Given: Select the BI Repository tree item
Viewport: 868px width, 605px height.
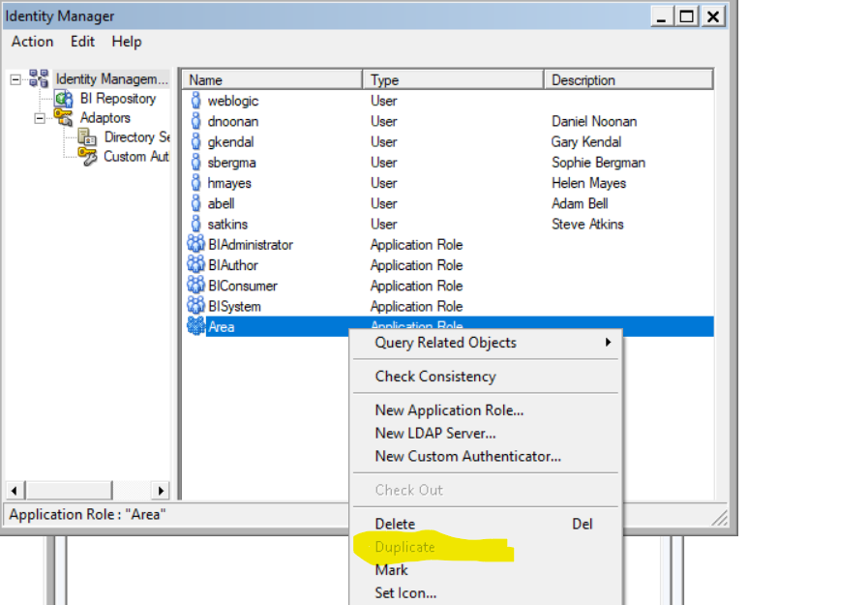Looking at the screenshot, I should (118, 99).
